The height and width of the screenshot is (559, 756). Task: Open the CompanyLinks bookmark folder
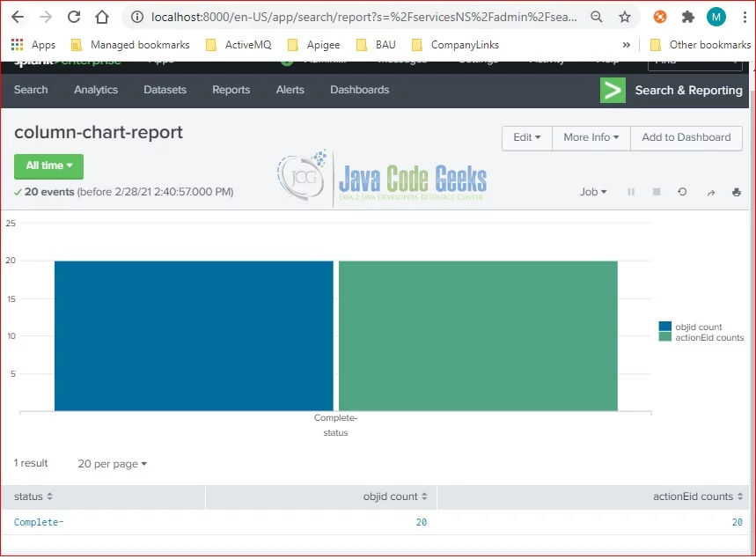click(456, 45)
